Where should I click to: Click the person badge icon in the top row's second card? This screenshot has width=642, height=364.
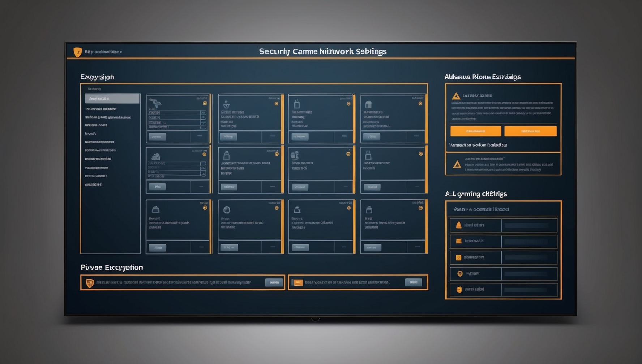[226, 105]
